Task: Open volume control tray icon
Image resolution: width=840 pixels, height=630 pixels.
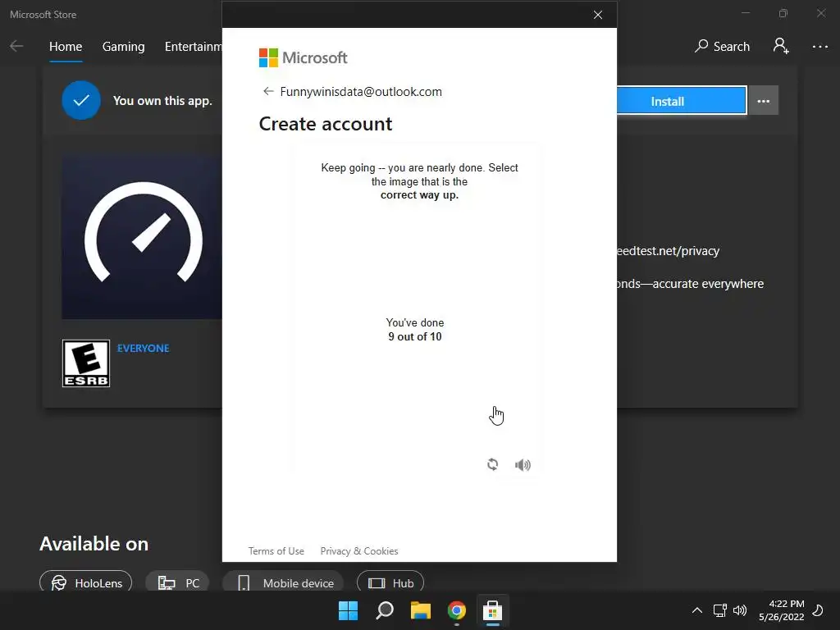Action: point(740,610)
